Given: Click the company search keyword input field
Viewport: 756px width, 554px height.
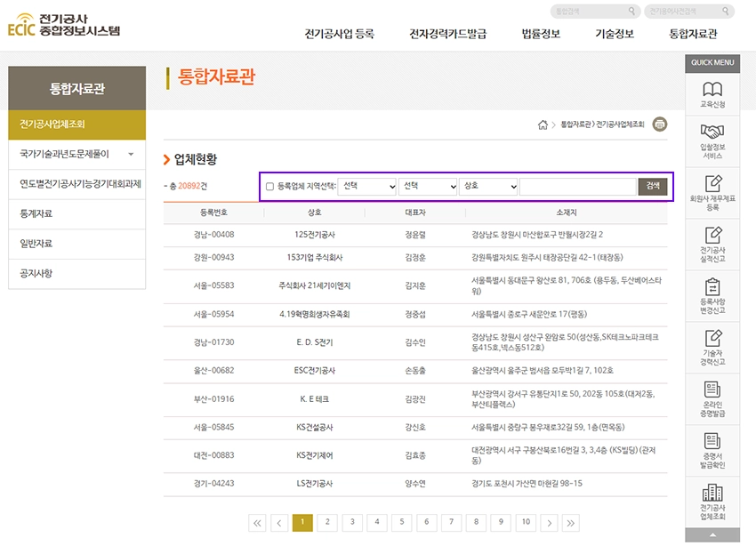Looking at the screenshot, I should (577, 187).
